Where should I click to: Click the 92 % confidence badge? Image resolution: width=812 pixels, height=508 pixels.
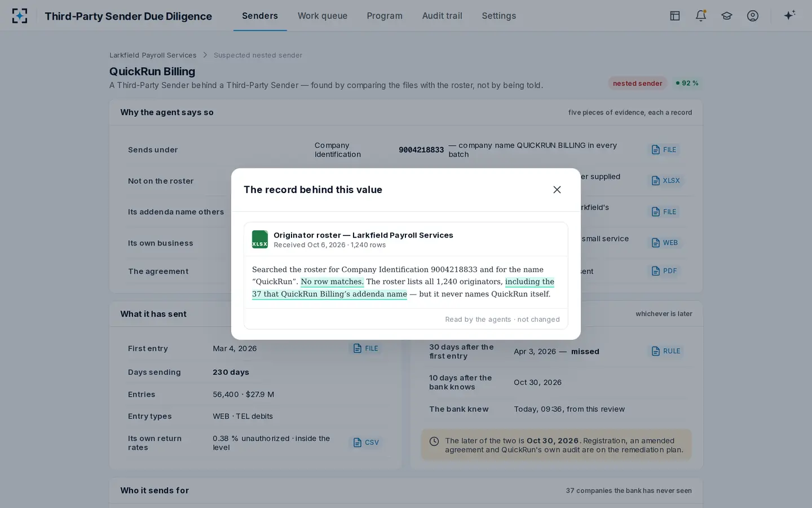[x=687, y=83]
